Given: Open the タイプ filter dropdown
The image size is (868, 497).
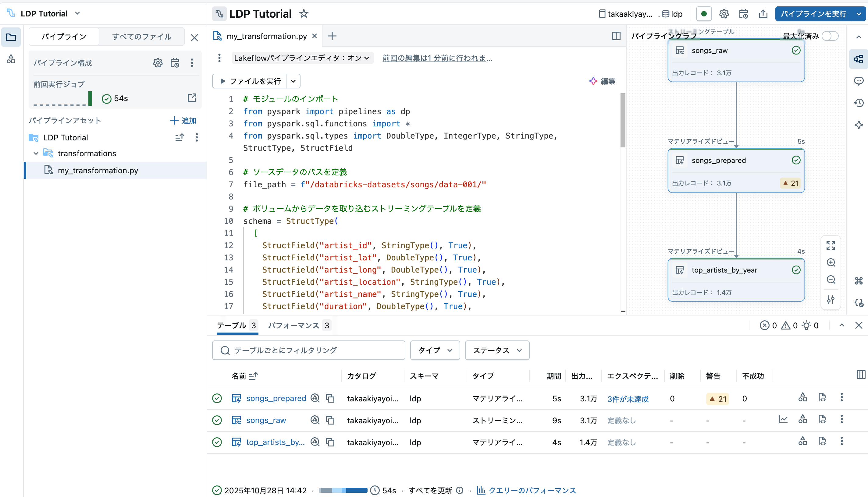Looking at the screenshot, I should (x=435, y=350).
